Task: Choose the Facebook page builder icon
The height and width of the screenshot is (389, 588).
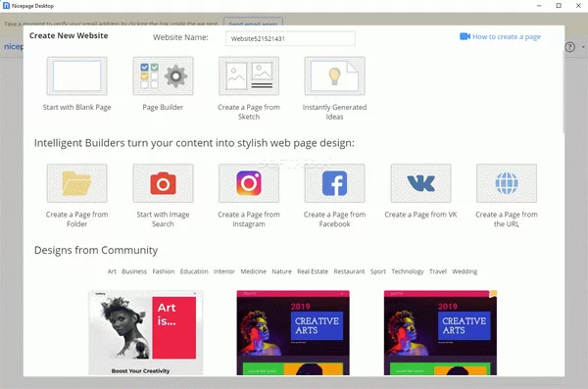Action: (x=334, y=183)
